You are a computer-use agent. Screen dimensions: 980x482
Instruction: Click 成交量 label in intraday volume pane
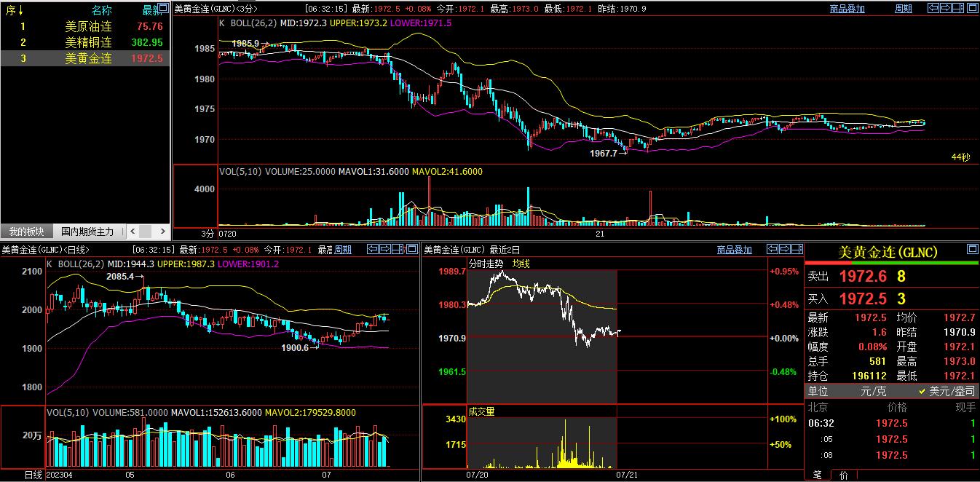point(481,411)
